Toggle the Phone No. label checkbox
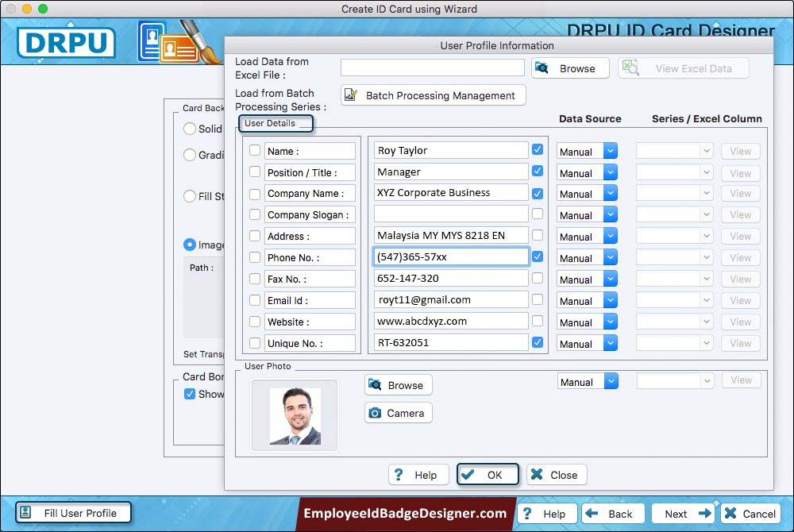 255,257
